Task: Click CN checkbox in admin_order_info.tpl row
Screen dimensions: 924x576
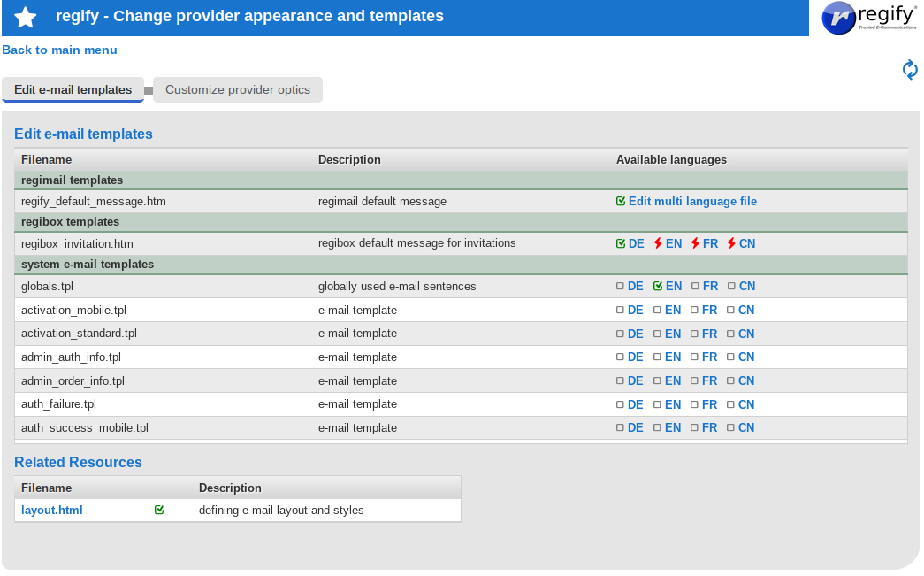Action: (x=730, y=380)
